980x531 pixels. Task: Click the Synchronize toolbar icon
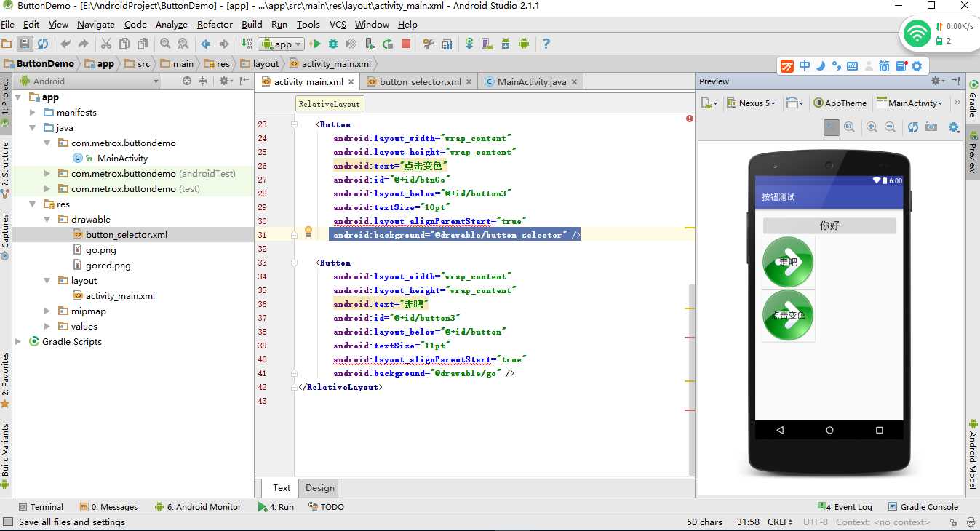point(43,44)
